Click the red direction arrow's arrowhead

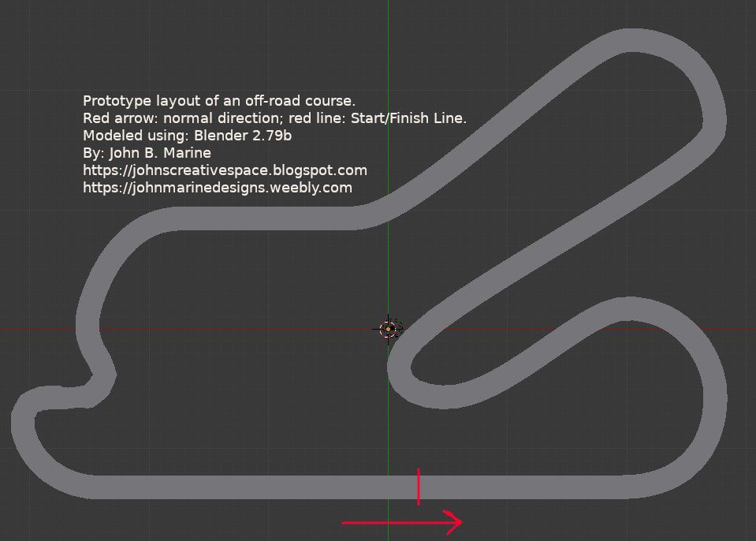[x=454, y=520]
